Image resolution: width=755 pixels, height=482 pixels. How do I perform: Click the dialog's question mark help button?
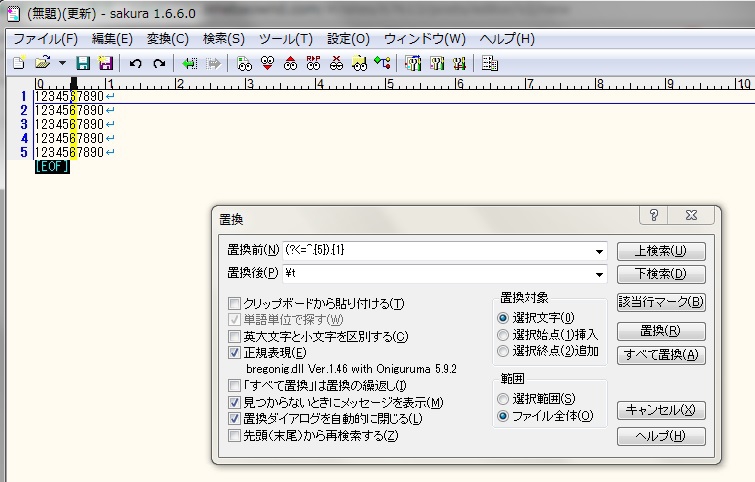point(653,215)
